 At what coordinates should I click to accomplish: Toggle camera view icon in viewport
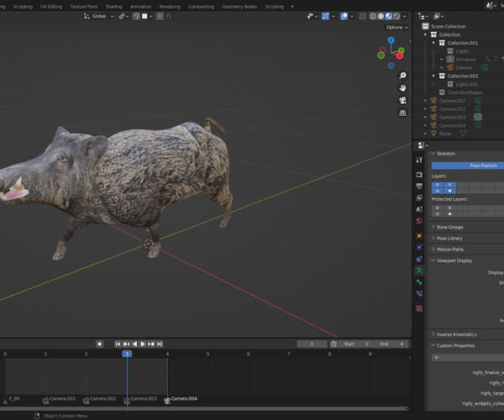point(402,100)
